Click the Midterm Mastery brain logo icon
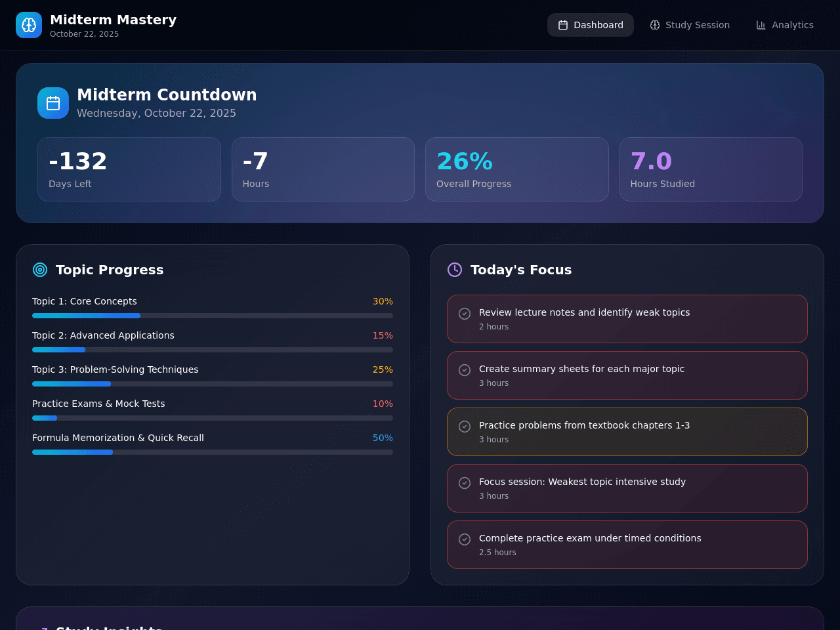Viewport: 840px width, 630px height. (x=29, y=25)
